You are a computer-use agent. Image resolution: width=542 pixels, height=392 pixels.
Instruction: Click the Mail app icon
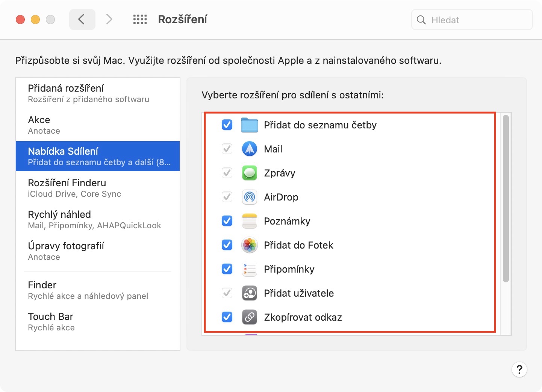click(x=249, y=149)
